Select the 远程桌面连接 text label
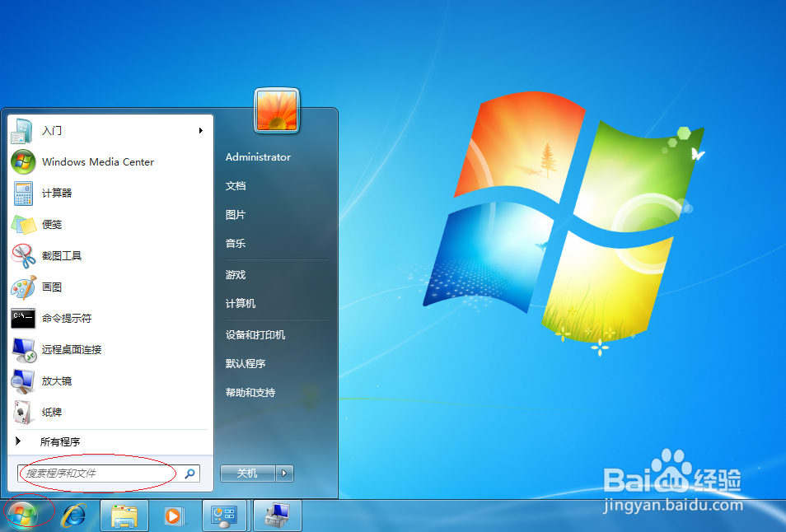This screenshot has height=532, width=786. click(72, 350)
